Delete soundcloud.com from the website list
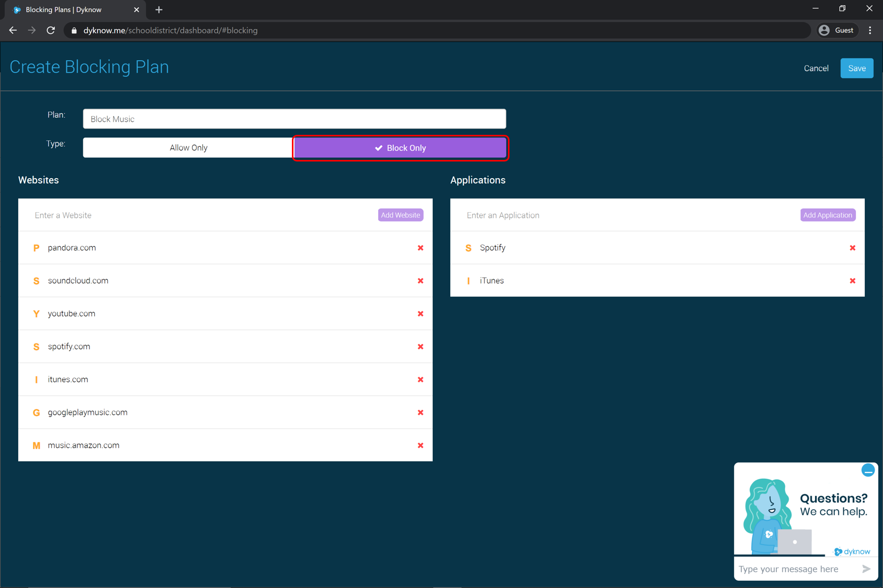Viewport: 883px width, 588px height. pyautogui.click(x=420, y=281)
